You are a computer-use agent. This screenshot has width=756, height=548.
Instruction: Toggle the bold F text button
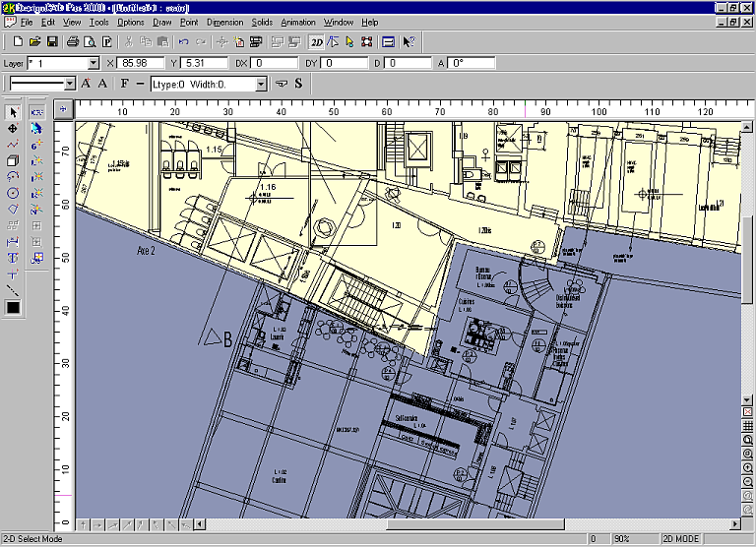click(x=125, y=84)
